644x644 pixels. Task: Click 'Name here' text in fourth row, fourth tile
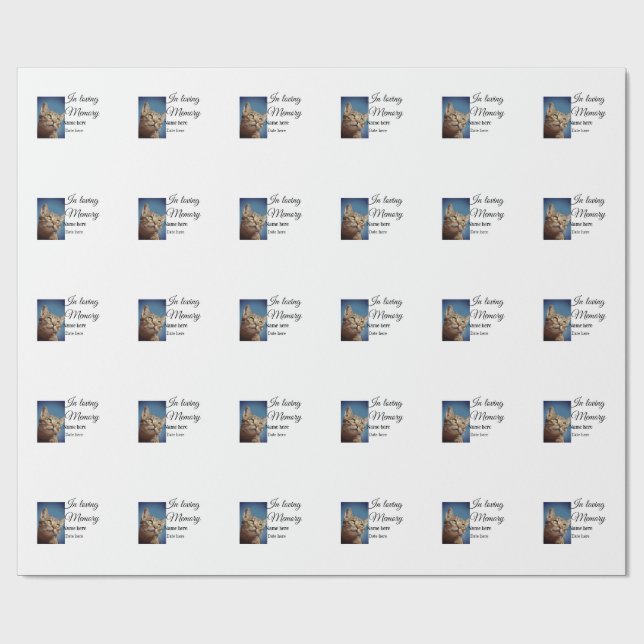380,428
